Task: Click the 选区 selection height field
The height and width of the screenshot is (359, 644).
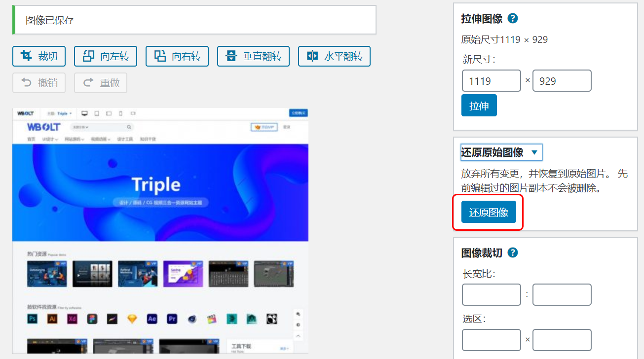Action: [x=562, y=340]
